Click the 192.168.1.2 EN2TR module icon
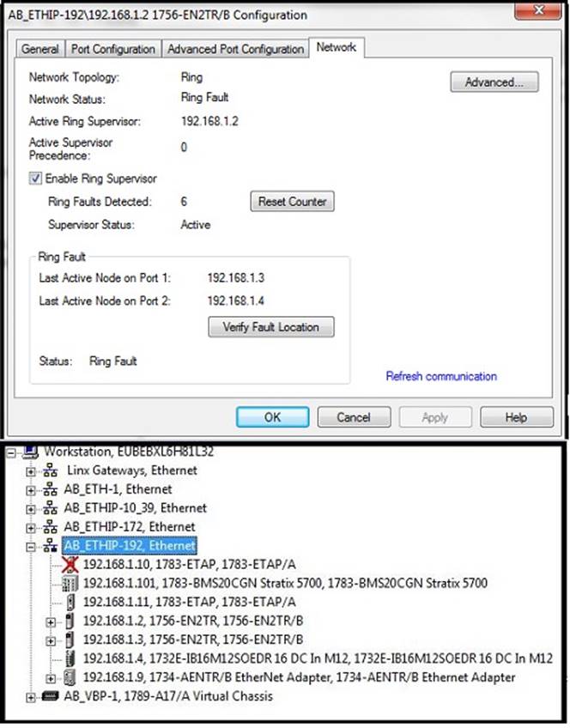Viewport: 570px width, 728px height. pos(70,621)
